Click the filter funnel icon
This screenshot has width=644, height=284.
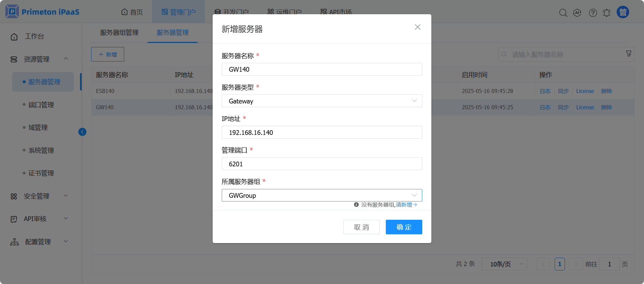pos(628,54)
